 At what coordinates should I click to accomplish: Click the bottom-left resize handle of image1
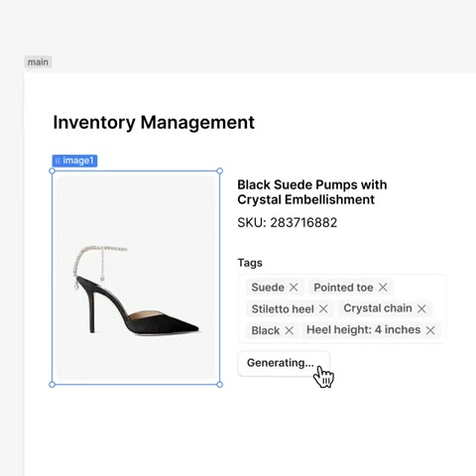pos(52,385)
